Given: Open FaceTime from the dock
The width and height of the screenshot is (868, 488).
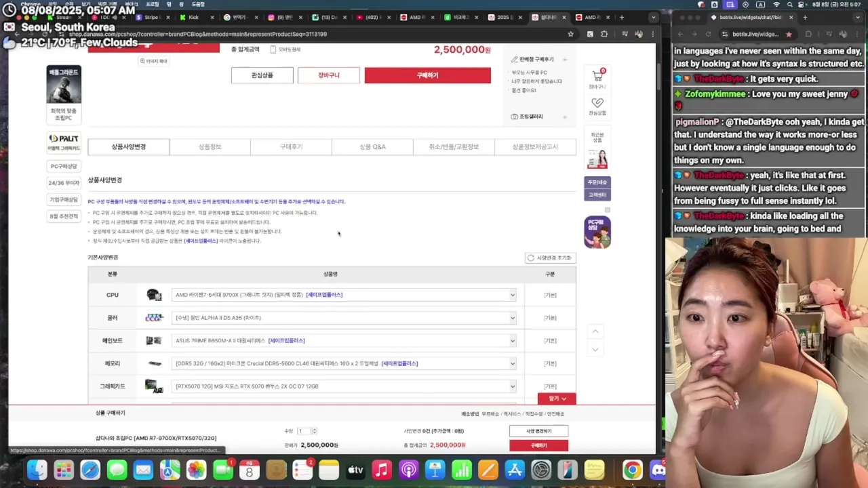Looking at the screenshot, I should tap(222, 470).
